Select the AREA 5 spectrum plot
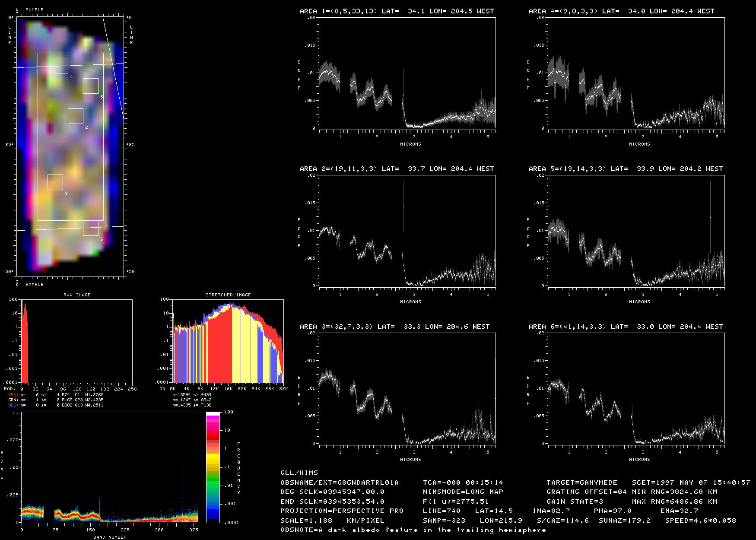Image resolution: width=756 pixels, height=540 pixels. click(636, 231)
